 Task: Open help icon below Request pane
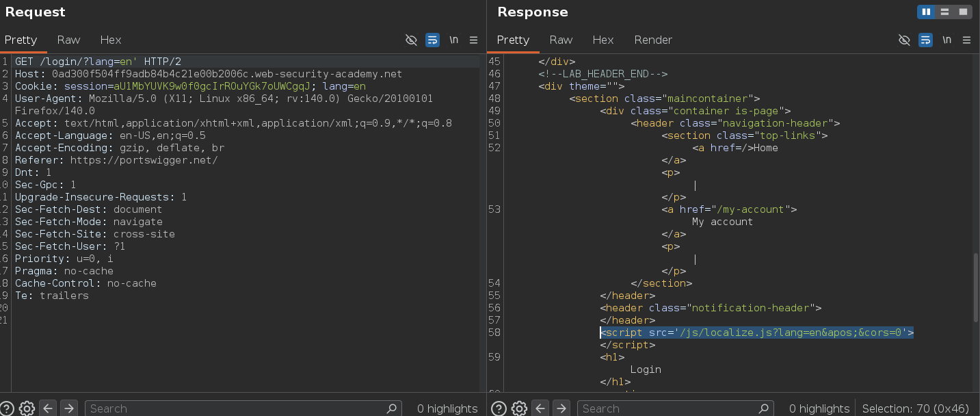(x=6, y=408)
